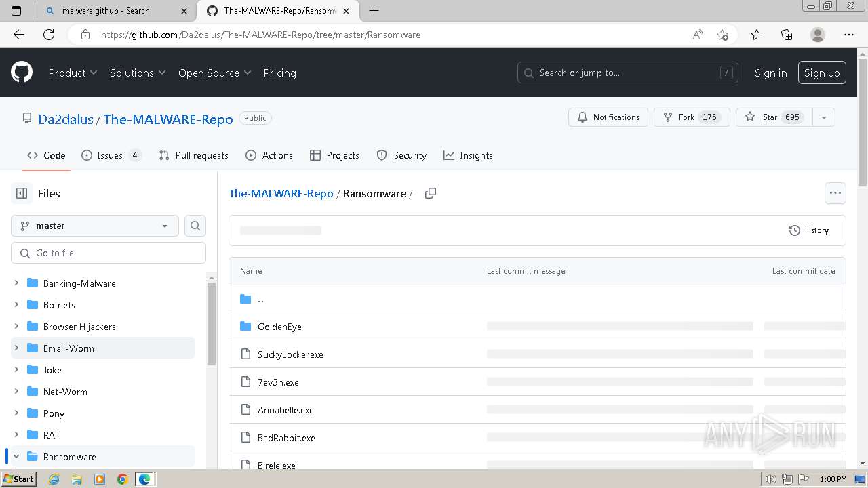Click the Sign up button
The width and height of the screenshot is (868, 488).
coord(822,73)
